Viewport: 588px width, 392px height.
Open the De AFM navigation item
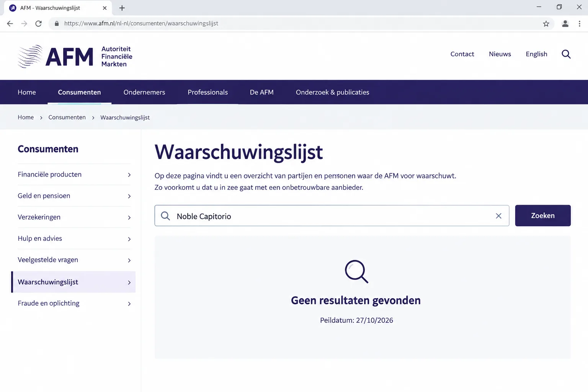262,92
